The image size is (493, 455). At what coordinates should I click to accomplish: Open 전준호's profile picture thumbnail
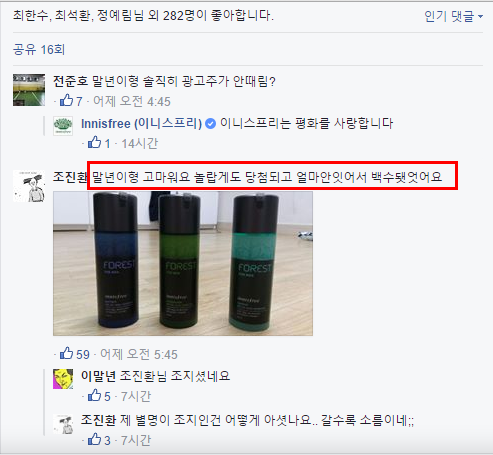click(x=29, y=90)
